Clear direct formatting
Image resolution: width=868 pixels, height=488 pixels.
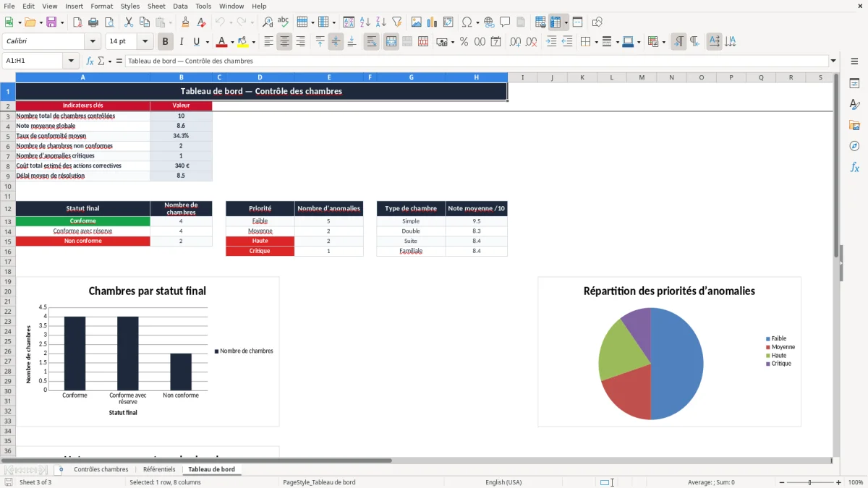pos(201,22)
